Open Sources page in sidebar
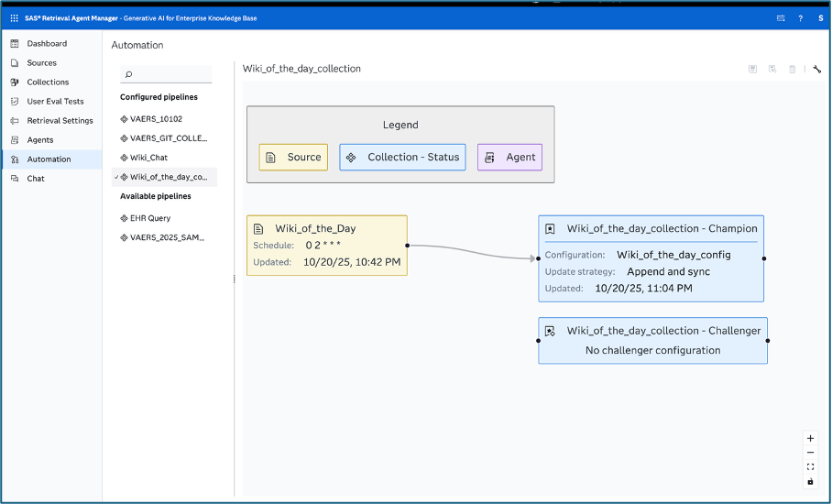 [51, 62]
